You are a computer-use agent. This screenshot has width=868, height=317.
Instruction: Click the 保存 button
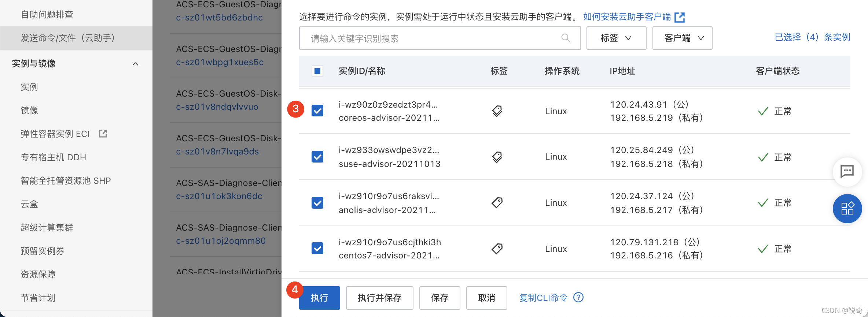point(439,298)
